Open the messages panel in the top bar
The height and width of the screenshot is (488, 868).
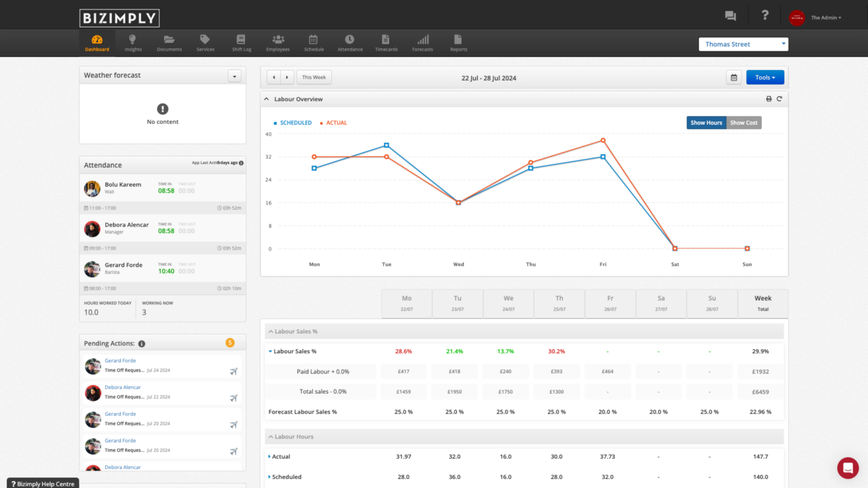[730, 16]
